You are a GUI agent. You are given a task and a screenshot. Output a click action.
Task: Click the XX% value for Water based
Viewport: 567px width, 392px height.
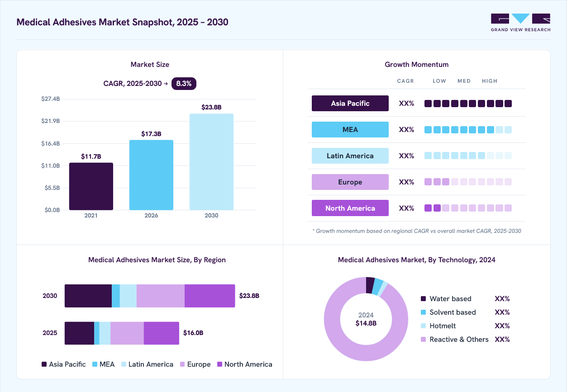coord(502,299)
